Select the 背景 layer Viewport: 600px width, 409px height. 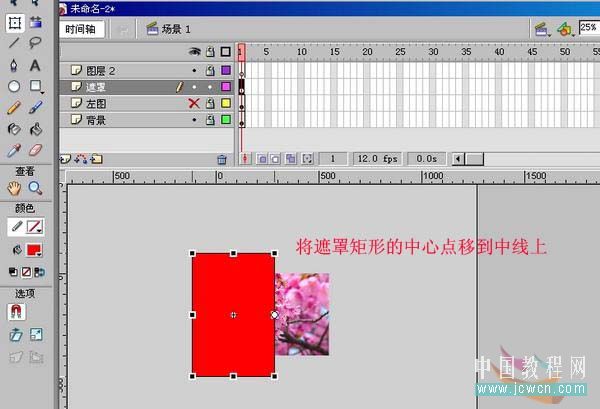[x=147, y=120]
